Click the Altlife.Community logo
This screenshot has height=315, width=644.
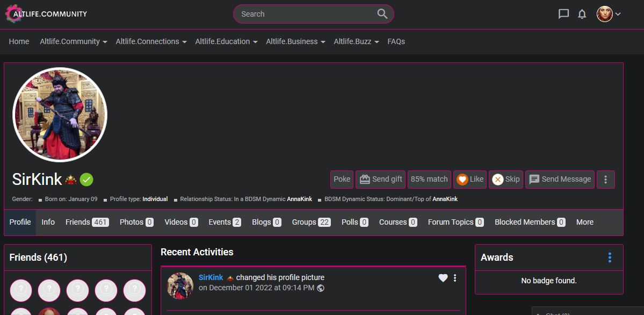pos(46,14)
